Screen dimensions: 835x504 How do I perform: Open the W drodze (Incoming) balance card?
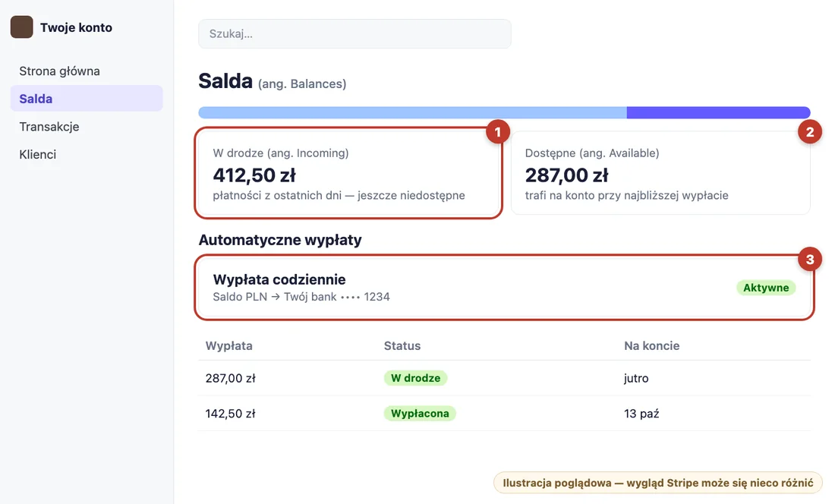click(x=349, y=173)
